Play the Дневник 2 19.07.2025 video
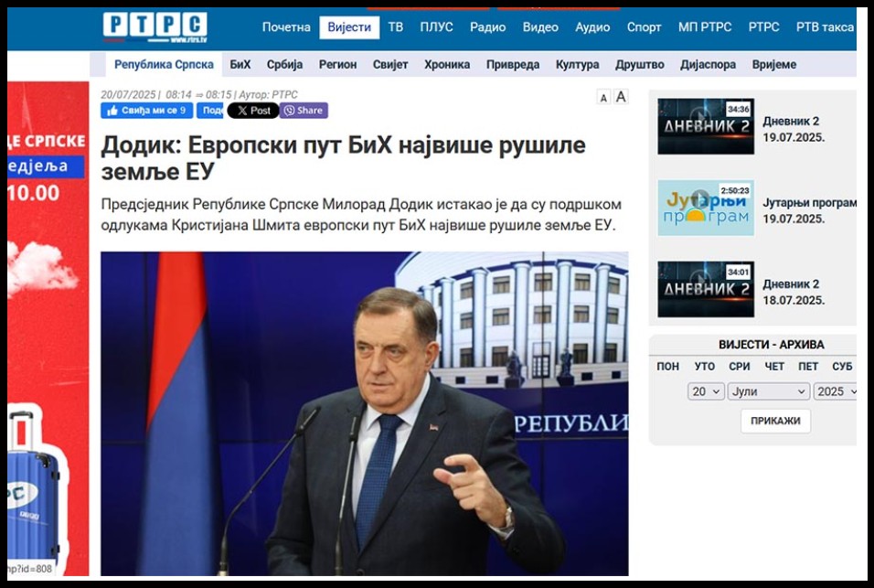Screen dimensions: 874x588 point(706,126)
